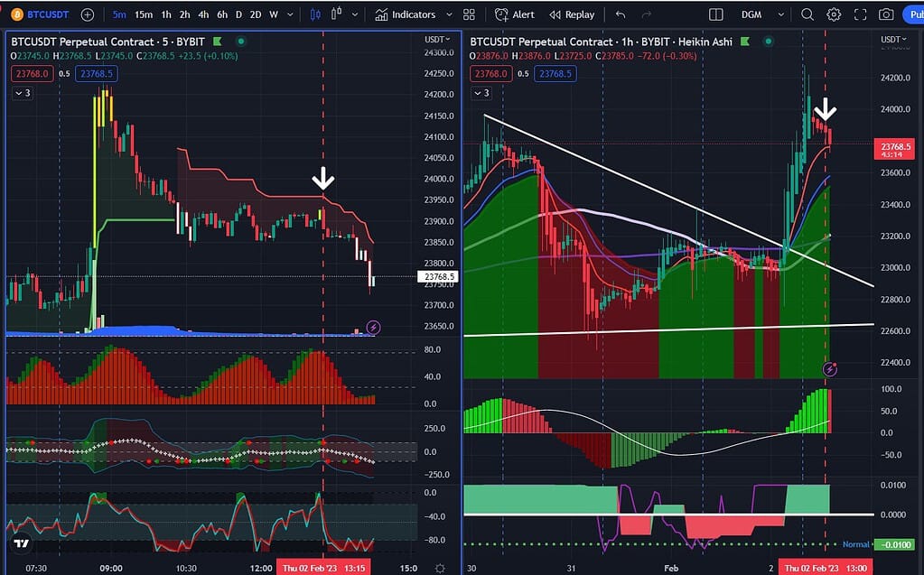Open the Indicators dialog
This screenshot has height=575, width=924.
[x=406, y=14]
